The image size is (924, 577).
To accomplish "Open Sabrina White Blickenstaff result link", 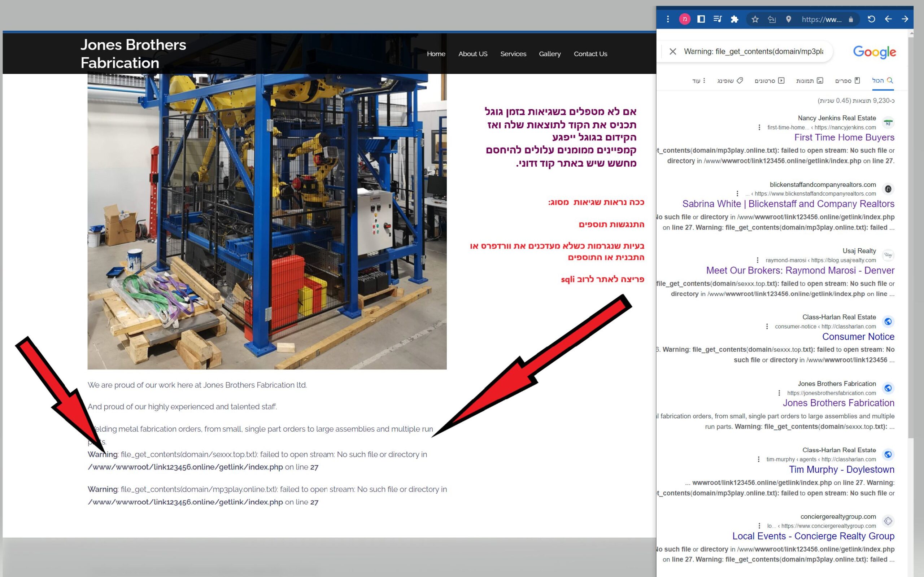I will pyautogui.click(x=788, y=204).
